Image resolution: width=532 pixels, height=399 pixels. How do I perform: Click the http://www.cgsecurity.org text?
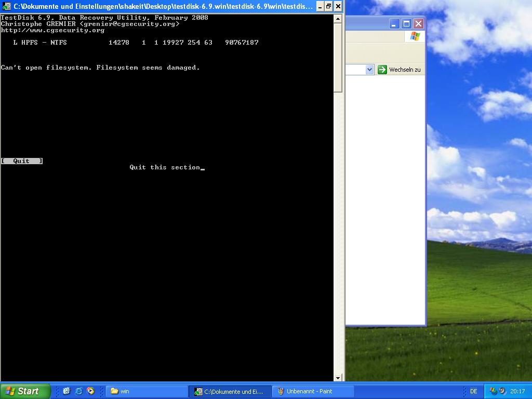click(52, 30)
